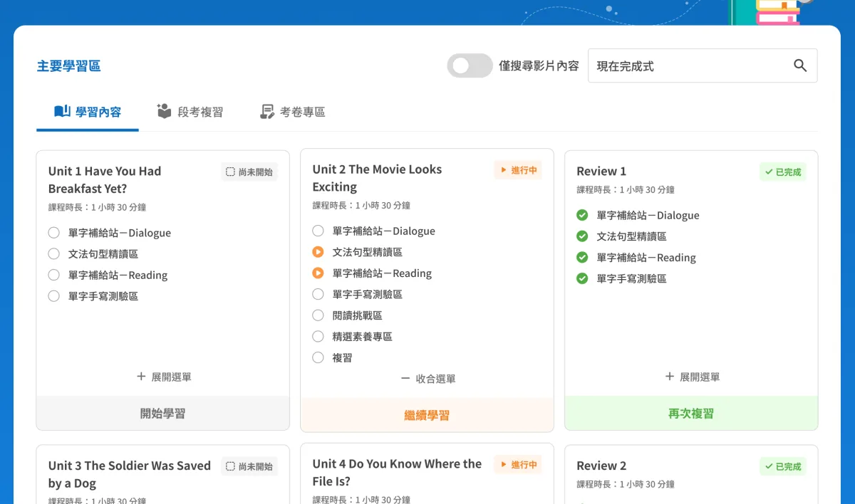855x504 pixels.
Task: Click Unit 2 單字補給站－Reading in-progress play icon
Action: pos(318,273)
